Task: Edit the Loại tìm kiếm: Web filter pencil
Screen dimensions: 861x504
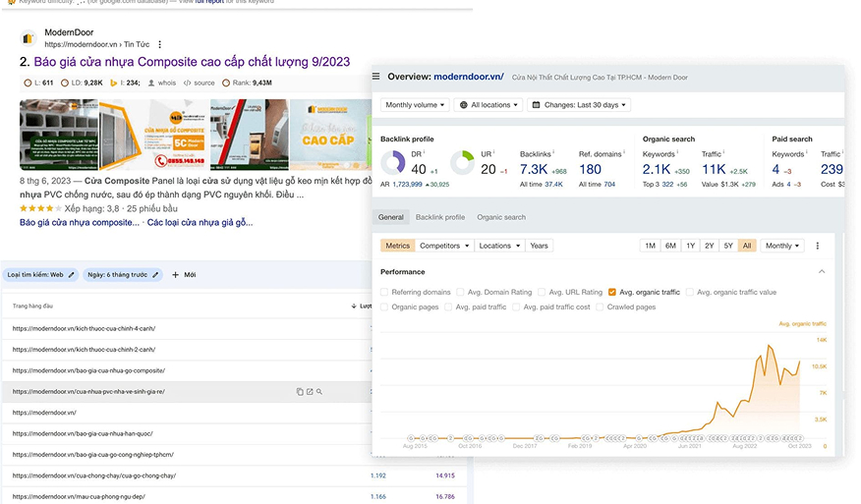Action: pos(72,274)
